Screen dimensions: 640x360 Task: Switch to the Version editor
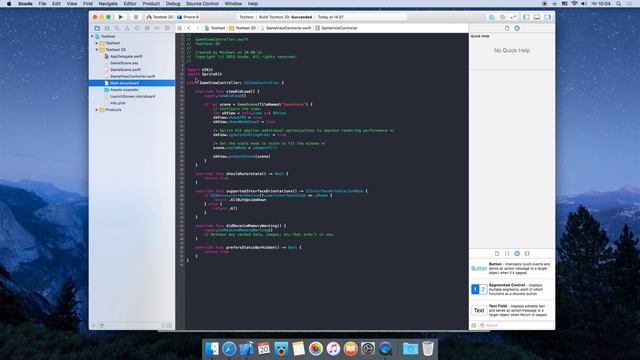tap(513, 17)
